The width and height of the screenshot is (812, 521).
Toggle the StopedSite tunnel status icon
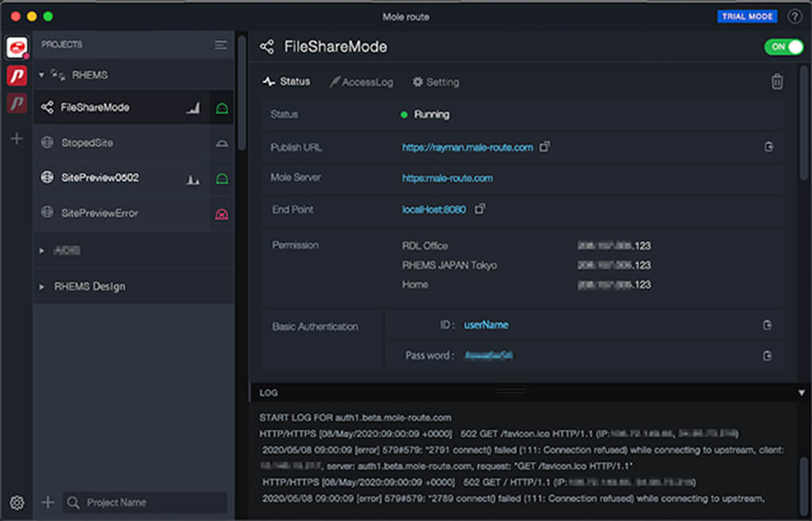point(222,143)
